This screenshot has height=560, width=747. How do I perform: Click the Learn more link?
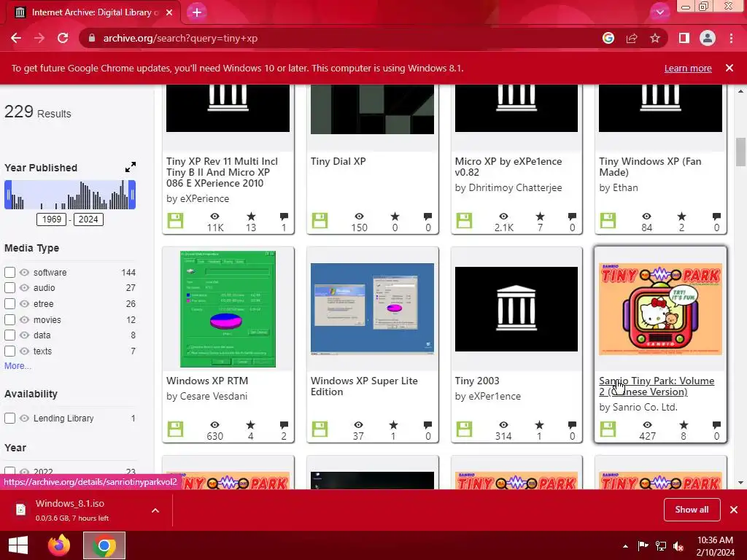click(x=688, y=68)
